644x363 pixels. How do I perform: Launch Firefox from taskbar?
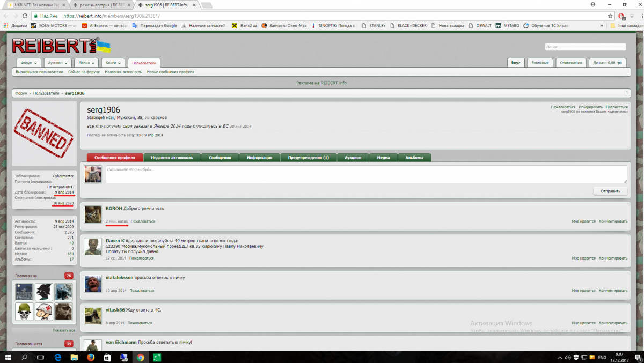90,357
